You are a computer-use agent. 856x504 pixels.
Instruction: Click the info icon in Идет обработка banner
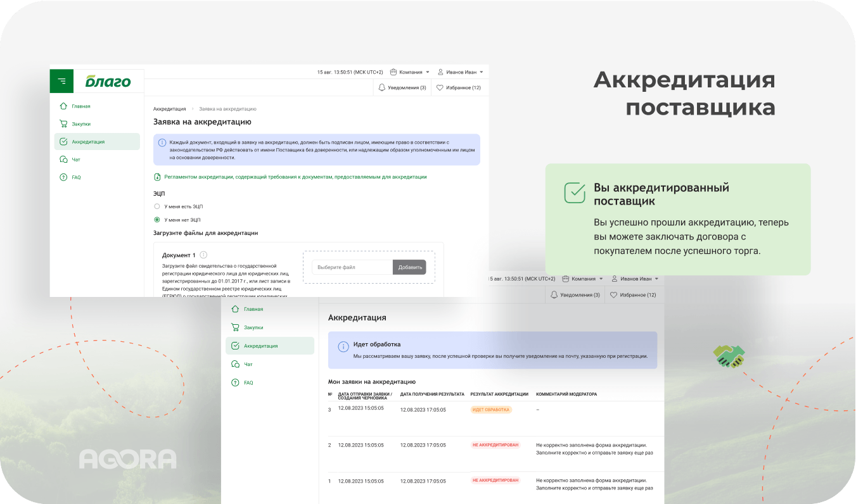coord(343,347)
